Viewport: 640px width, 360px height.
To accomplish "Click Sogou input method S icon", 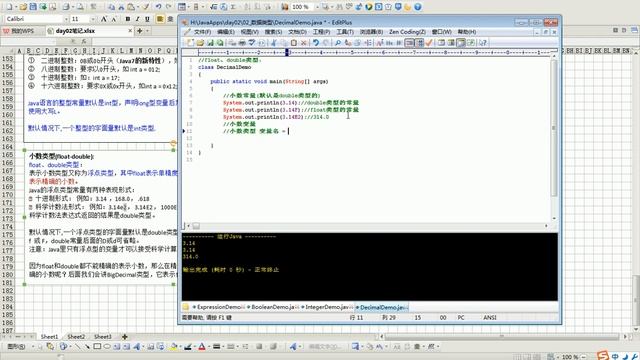I will coord(603,355).
